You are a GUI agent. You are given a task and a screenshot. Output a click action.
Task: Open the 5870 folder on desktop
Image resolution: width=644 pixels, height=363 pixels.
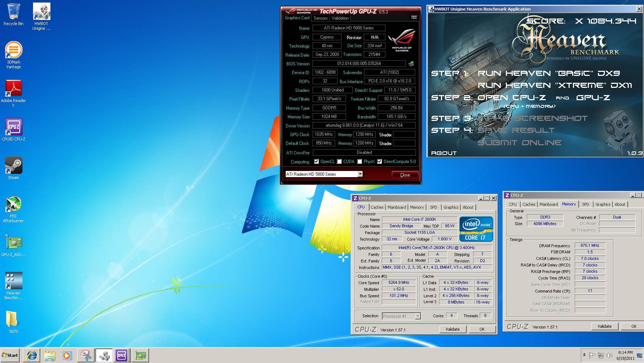pyautogui.click(x=13, y=322)
